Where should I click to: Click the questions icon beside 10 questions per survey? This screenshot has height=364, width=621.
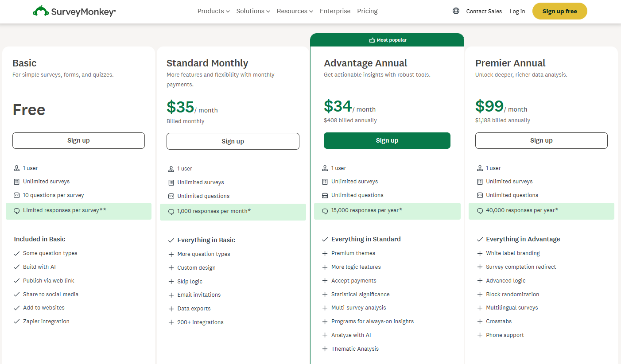[x=16, y=195]
